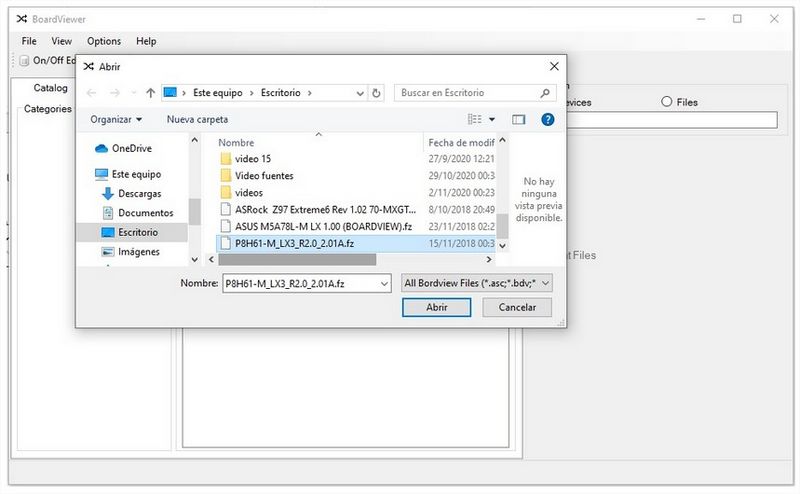
Task: Select the Files radio button
Action: coord(666,102)
